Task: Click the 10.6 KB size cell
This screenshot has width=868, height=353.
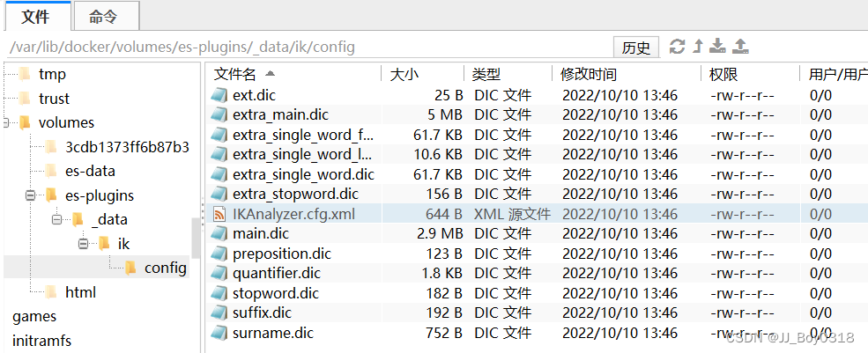Action: (x=438, y=155)
